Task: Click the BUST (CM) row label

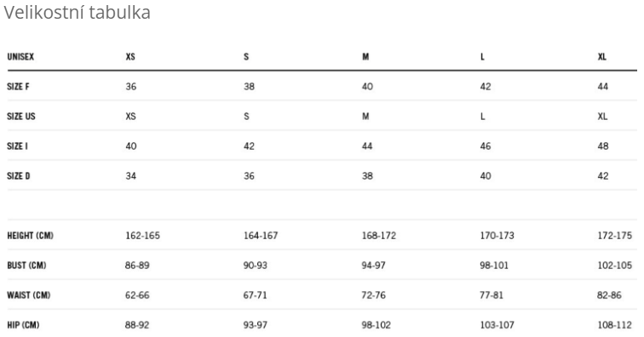Action: (x=26, y=266)
